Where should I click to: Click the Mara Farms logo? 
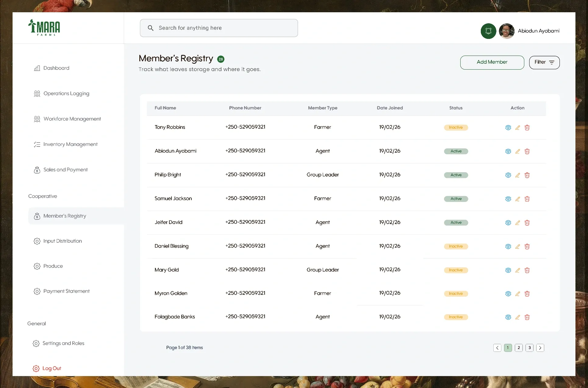pos(44,28)
